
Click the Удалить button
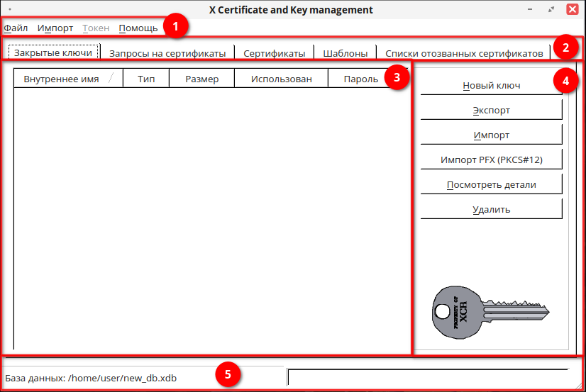click(x=491, y=210)
